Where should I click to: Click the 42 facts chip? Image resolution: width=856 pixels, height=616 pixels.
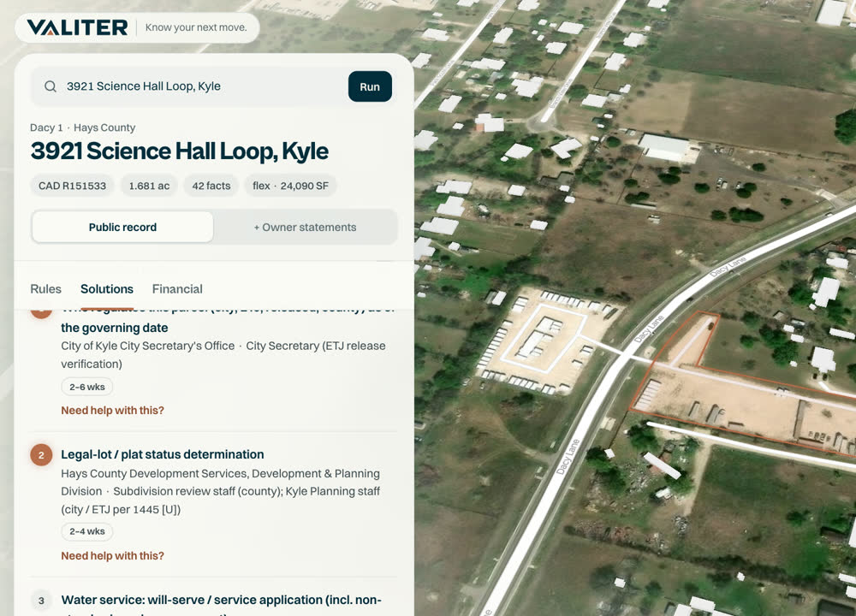211,186
